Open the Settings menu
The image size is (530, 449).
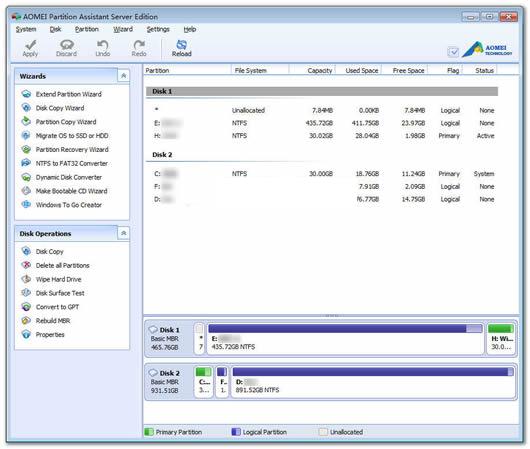[x=158, y=29]
